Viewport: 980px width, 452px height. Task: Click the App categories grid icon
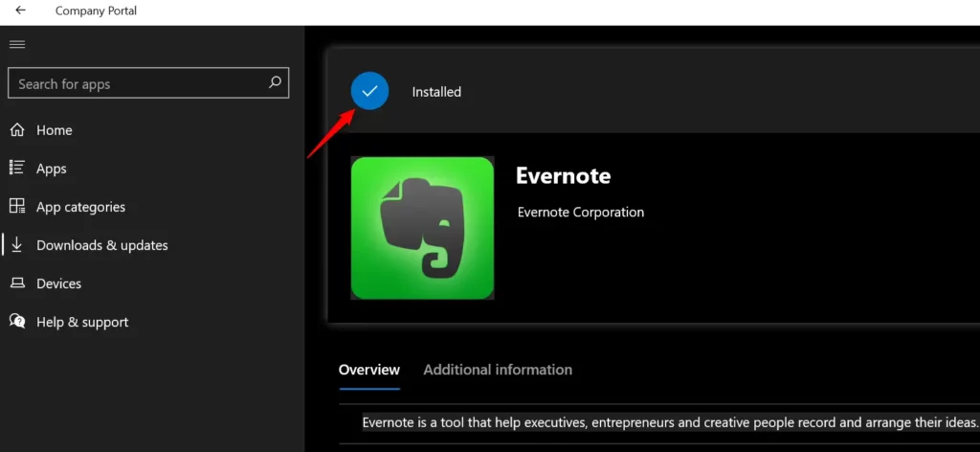tap(17, 206)
